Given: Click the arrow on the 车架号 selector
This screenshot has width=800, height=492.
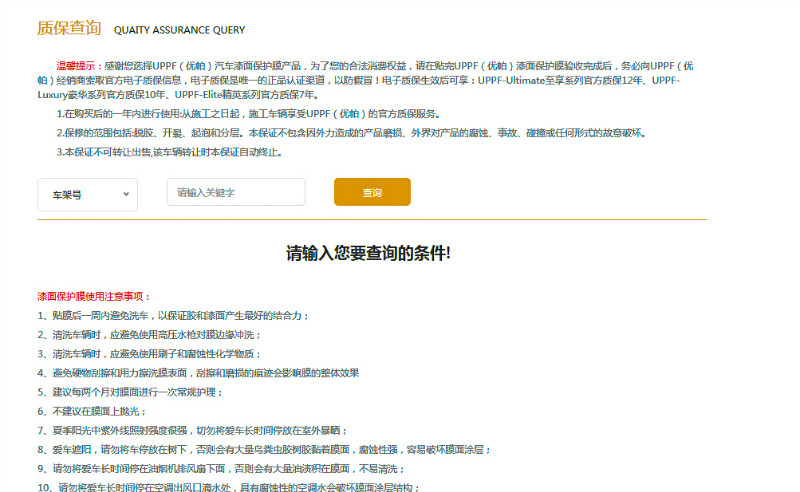Looking at the screenshot, I should pos(127,194).
